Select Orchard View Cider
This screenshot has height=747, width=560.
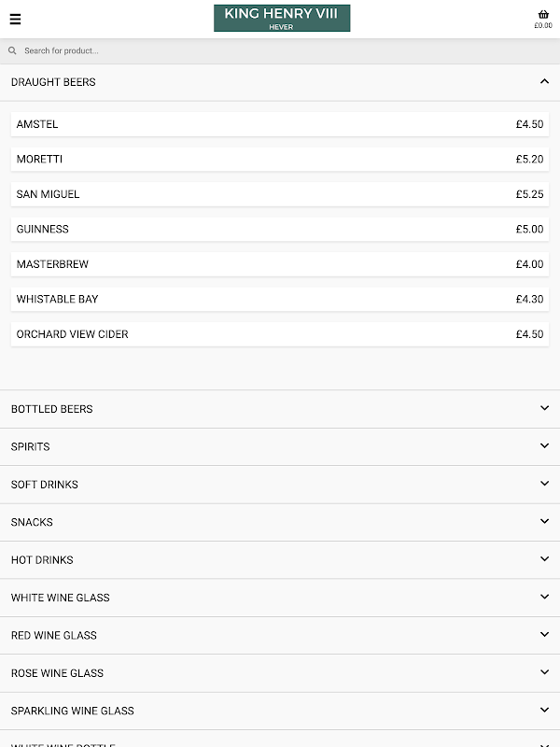pyautogui.click(x=280, y=334)
